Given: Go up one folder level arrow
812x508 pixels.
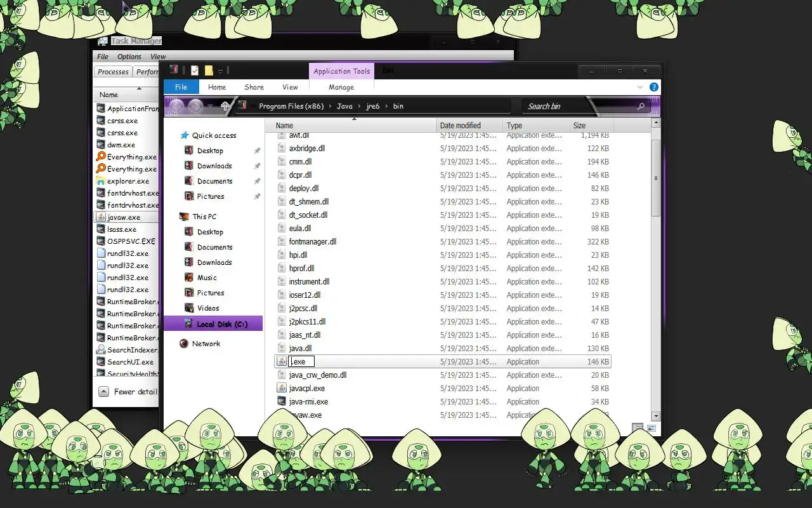Looking at the screenshot, I should [x=225, y=106].
